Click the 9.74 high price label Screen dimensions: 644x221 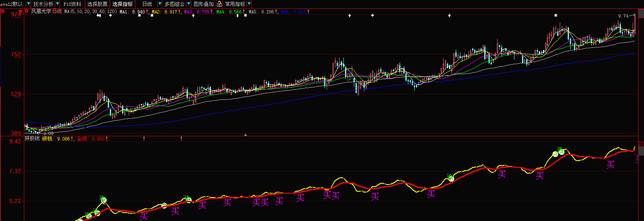pos(623,16)
